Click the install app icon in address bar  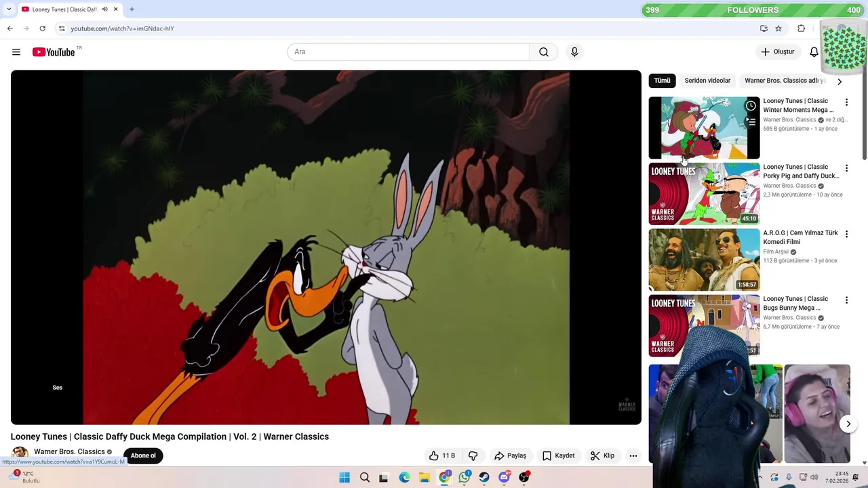(x=764, y=28)
